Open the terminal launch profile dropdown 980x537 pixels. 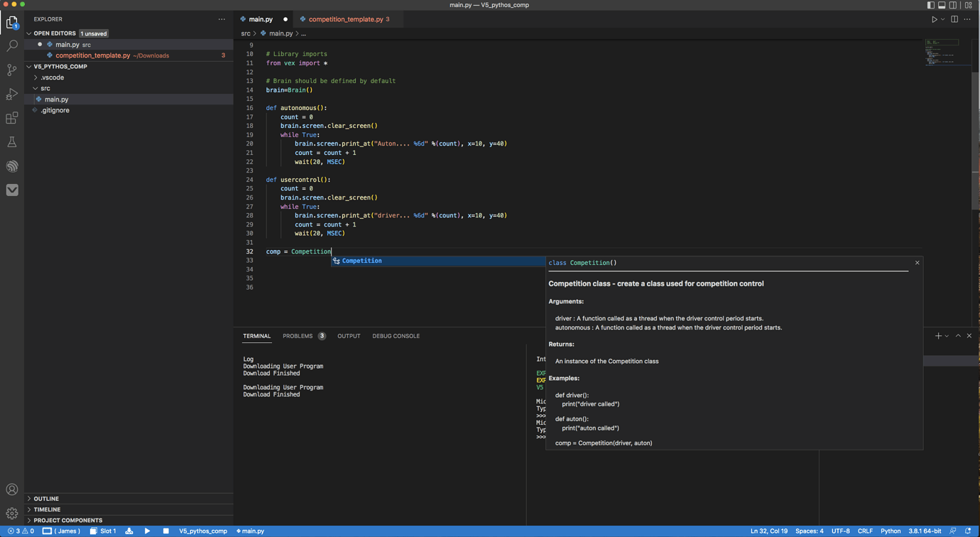[x=947, y=336]
